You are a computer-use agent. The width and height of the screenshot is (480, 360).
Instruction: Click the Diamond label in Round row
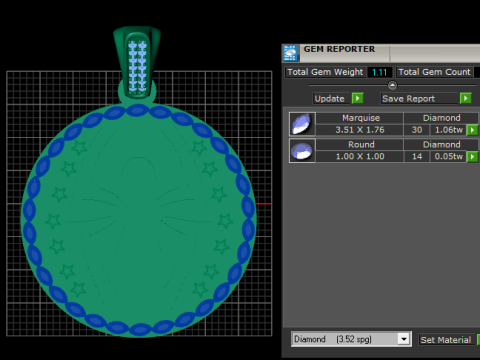point(441,145)
